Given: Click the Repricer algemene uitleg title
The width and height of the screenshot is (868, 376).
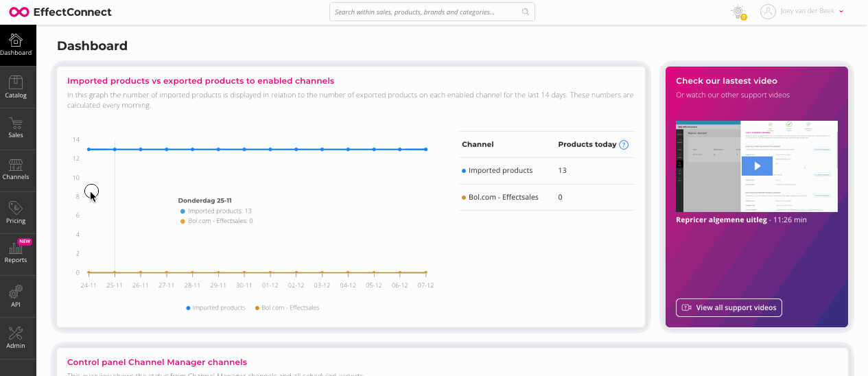Looking at the screenshot, I should click(720, 220).
